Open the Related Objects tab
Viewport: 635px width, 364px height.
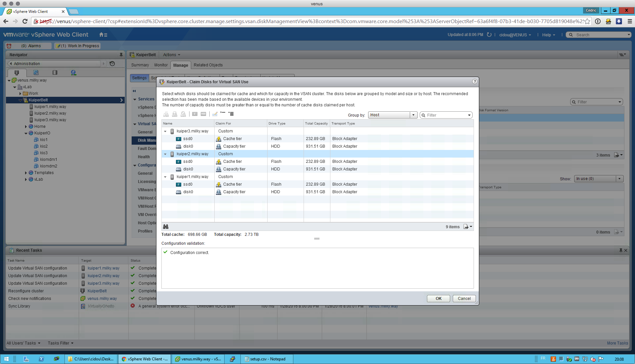click(x=208, y=65)
